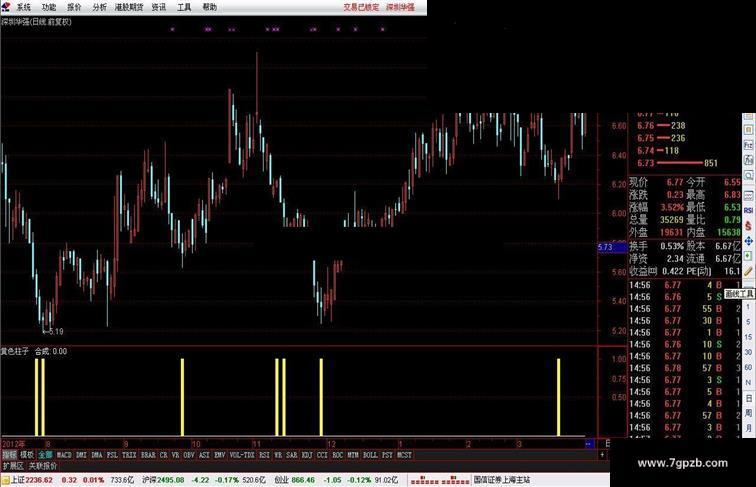Select the 5-minute period button

point(748,322)
